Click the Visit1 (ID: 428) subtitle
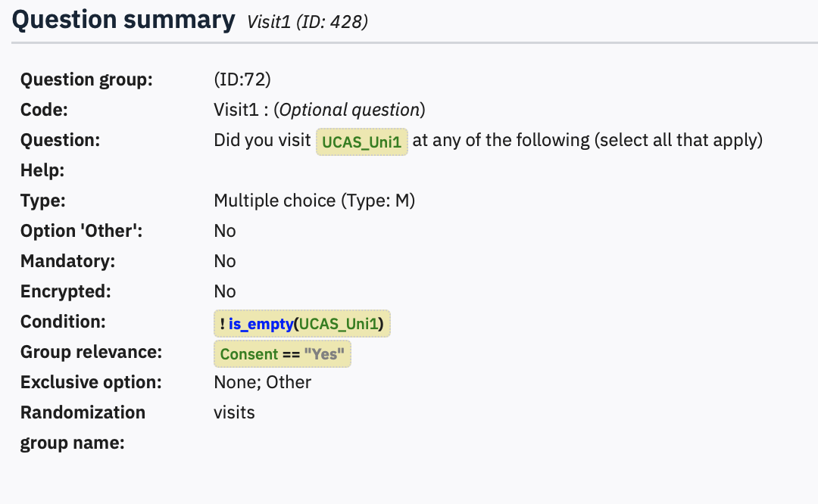Image resolution: width=818 pixels, height=504 pixels. (x=308, y=22)
